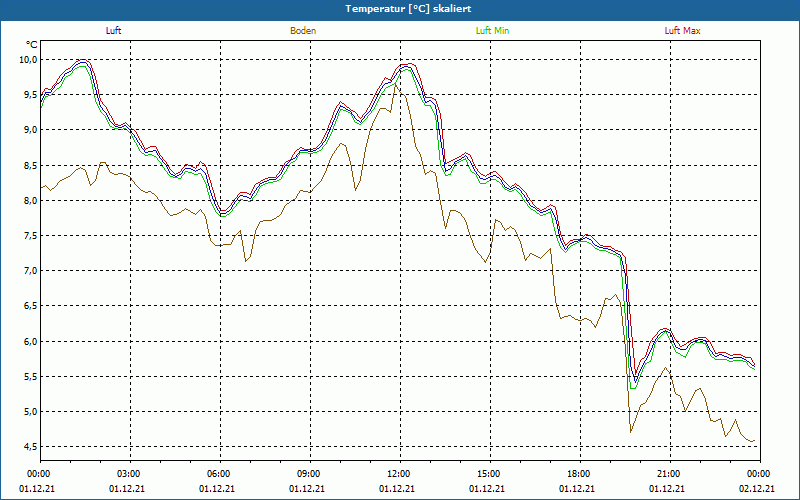Select the green 'Luft Min' legend label
800x500 pixels.
click(492, 31)
